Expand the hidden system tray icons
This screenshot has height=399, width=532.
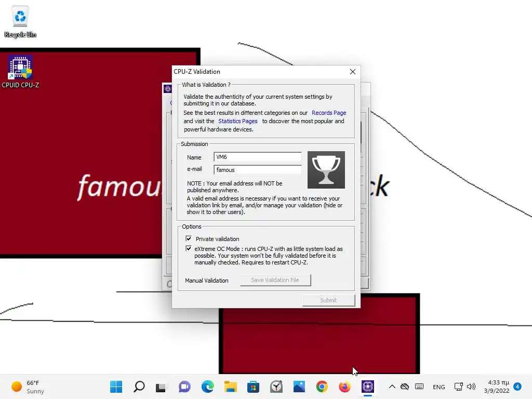pyautogui.click(x=392, y=387)
